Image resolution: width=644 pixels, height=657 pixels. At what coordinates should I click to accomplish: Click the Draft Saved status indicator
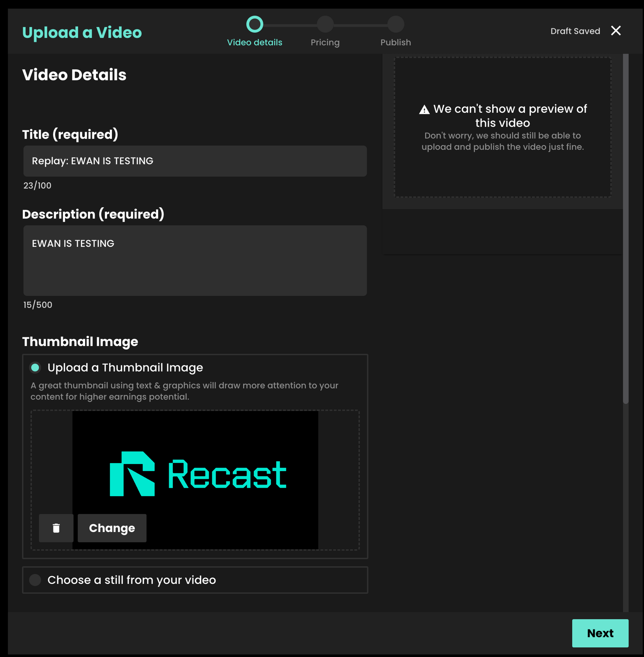click(575, 31)
